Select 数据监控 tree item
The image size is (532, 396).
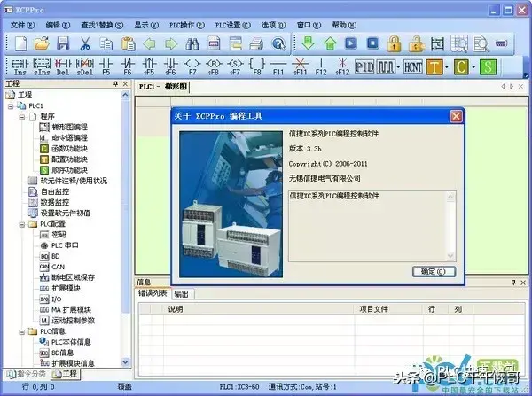click(55, 202)
